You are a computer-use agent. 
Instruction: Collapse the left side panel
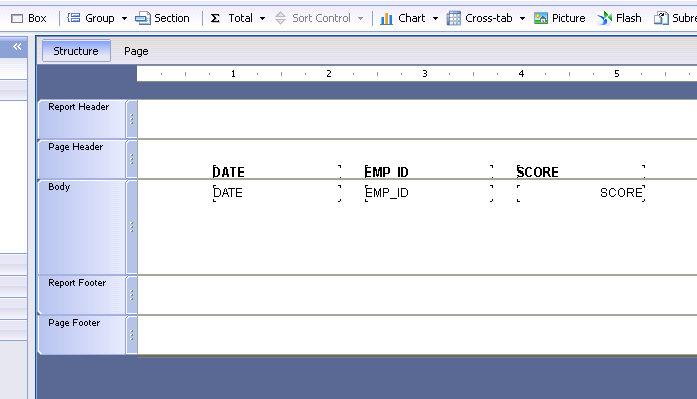tap(17, 47)
